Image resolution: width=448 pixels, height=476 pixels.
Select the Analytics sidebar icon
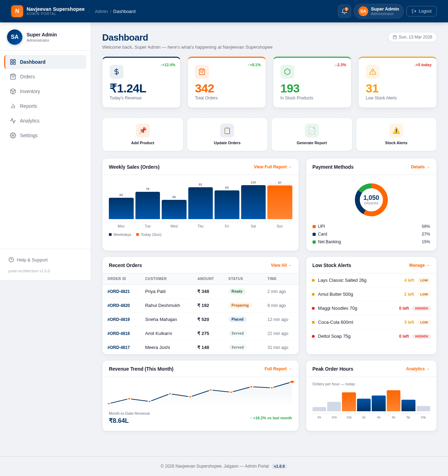pos(13,121)
